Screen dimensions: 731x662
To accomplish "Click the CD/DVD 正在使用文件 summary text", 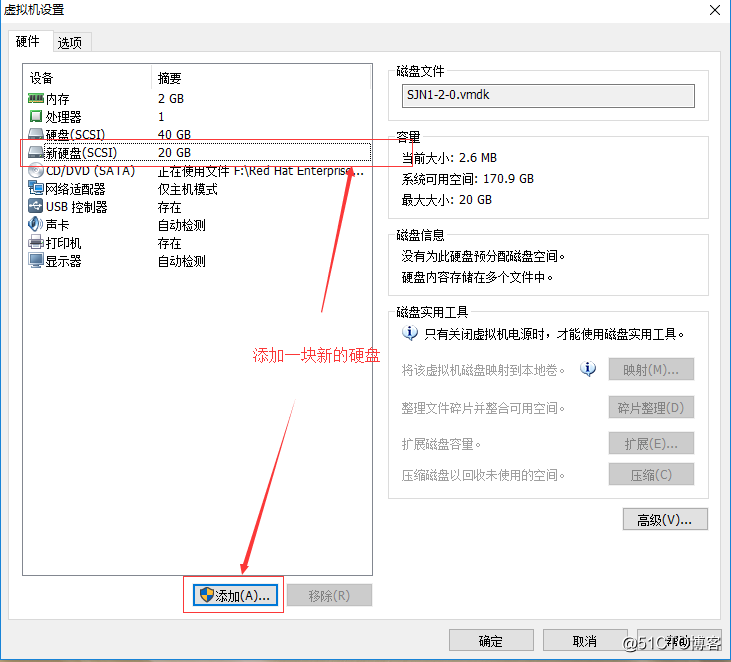I will click(x=261, y=171).
